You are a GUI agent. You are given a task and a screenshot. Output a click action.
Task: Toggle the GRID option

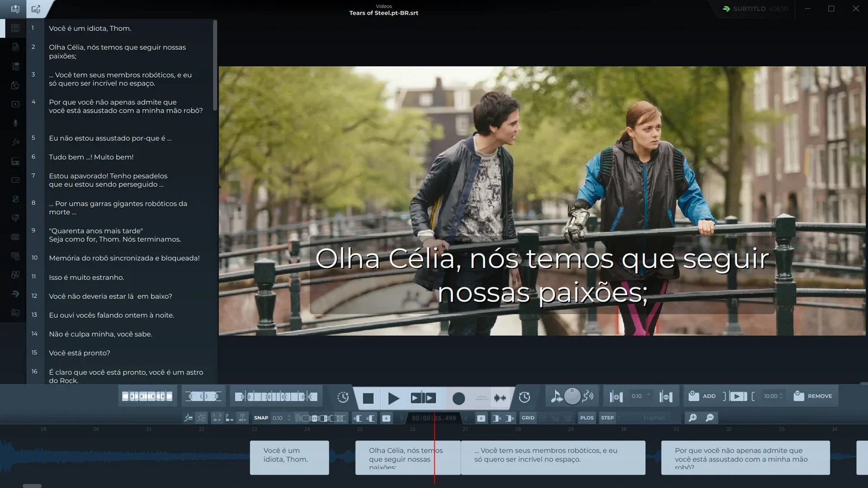tap(528, 418)
